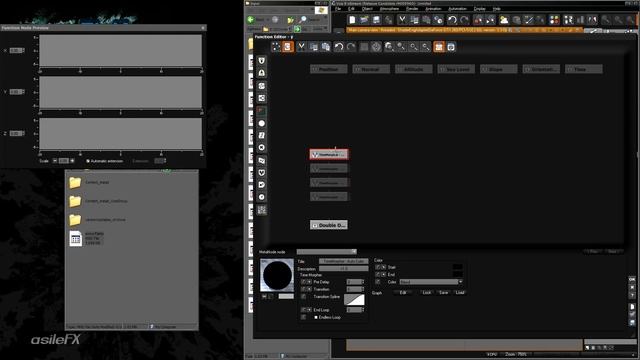
Task: Decrease Scale with the minus button
Action: click(55, 161)
